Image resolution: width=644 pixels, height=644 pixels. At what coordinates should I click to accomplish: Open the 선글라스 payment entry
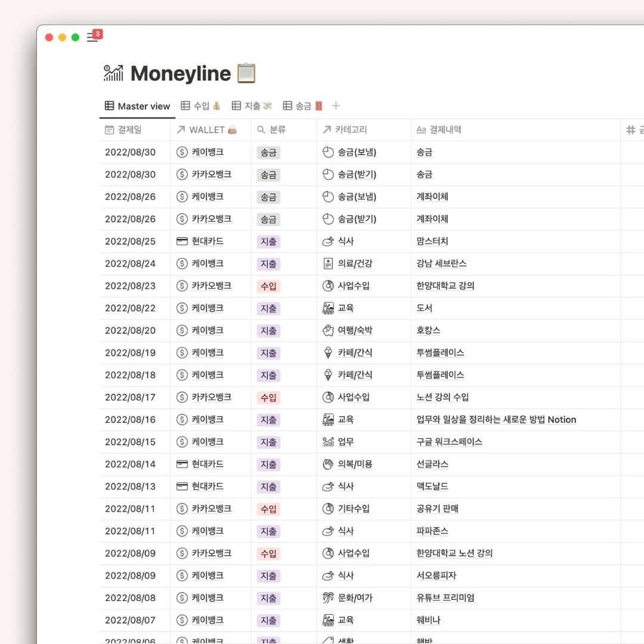432,464
